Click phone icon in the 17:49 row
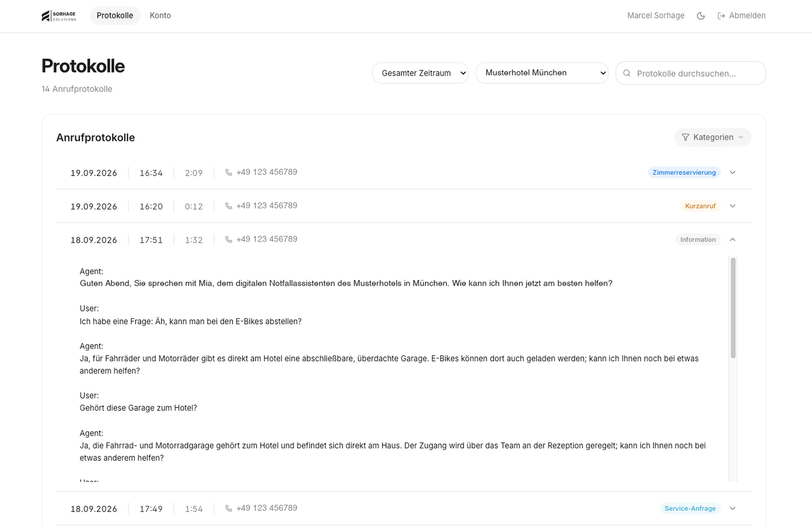The height and width of the screenshot is (526, 812). coord(229,508)
